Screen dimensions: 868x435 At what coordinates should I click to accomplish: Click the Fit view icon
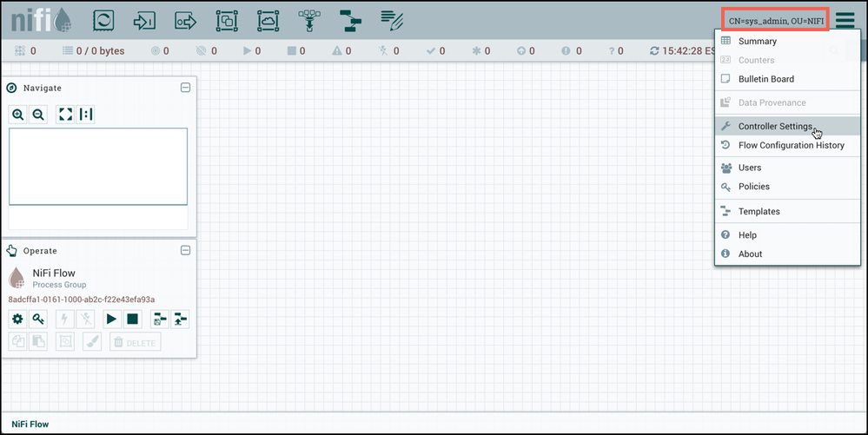click(65, 115)
